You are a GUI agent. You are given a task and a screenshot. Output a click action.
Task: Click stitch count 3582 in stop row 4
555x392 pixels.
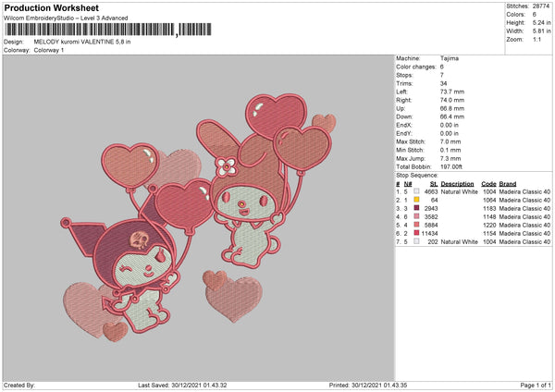pos(431,216)
